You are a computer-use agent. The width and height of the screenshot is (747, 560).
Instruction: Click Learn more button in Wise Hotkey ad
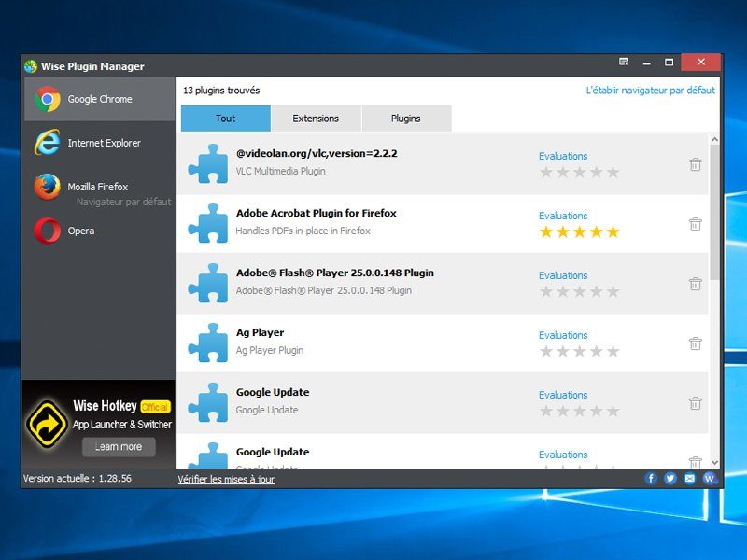(x=119, y=447)
